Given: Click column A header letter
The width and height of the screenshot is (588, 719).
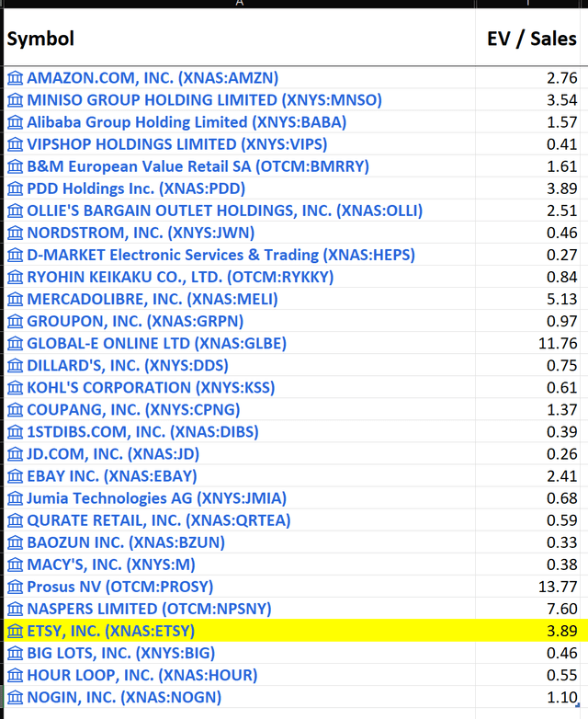Looking at the screenshot, I should point(240,3).
